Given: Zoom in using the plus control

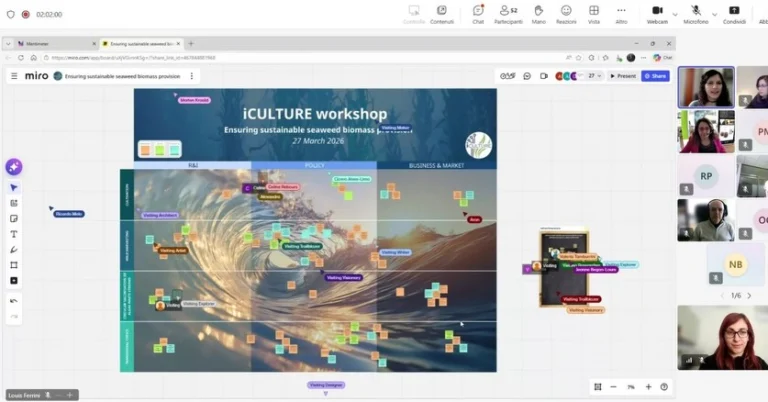Looking at the screenshot, I should (648, 387).
